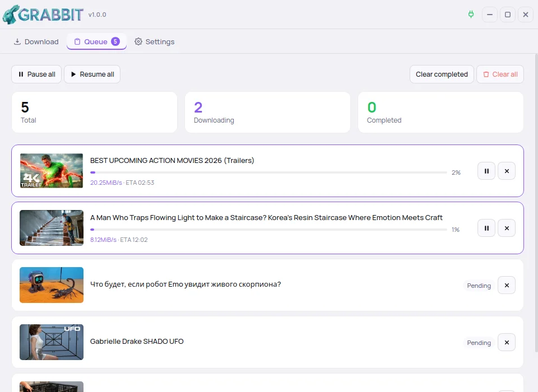538x392 pixels.
Task: Maximize the Grabbit window
Action: tap(508, 15)
